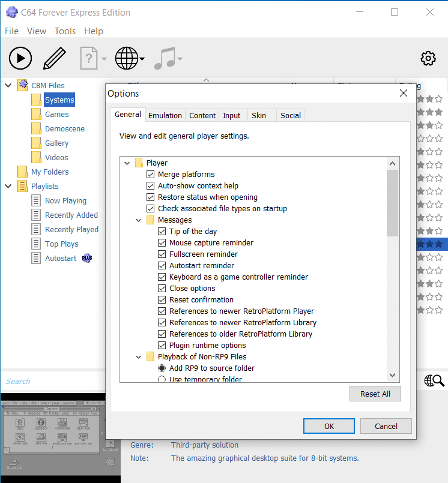
Task: Collapse the Player node in options tree
Action: tap(127, 163)
